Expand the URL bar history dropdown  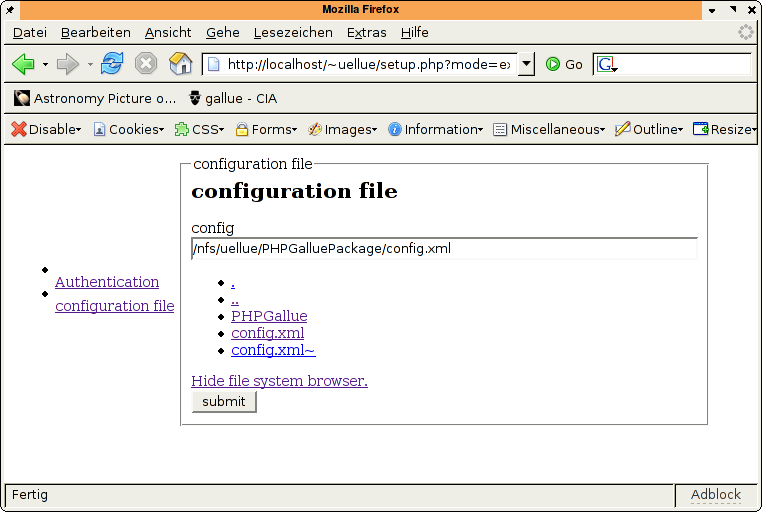(526, 64)
